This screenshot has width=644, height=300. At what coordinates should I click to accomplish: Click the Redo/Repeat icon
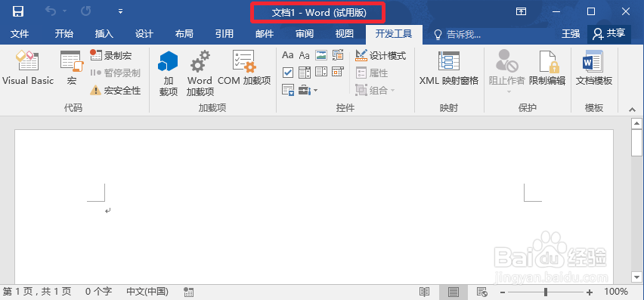tap(86, 11)
